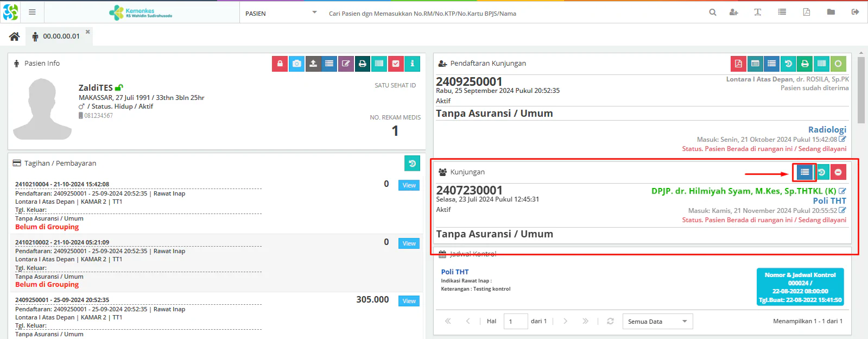
Task: Click the search magnifier icon in top bar
Action: click(713, 12)
